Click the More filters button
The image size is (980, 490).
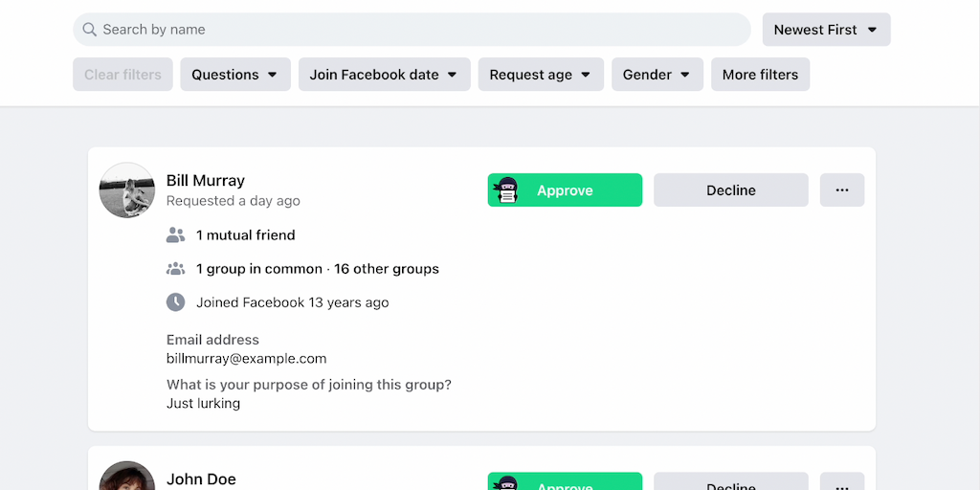[760, 75]
